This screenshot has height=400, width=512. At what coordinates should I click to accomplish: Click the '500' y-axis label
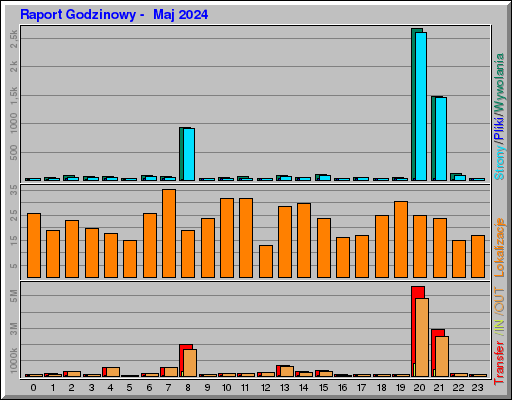(13, 152)
